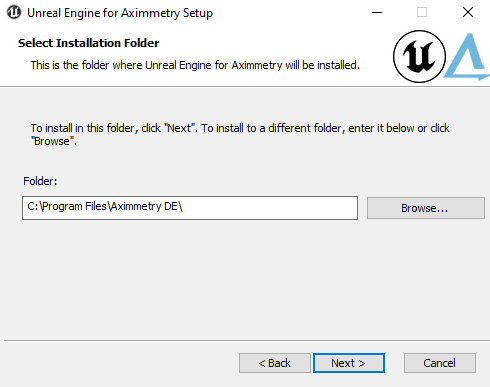Minimize the setup window
Viewport: 490px width, 387px height.
pos(377,13)
